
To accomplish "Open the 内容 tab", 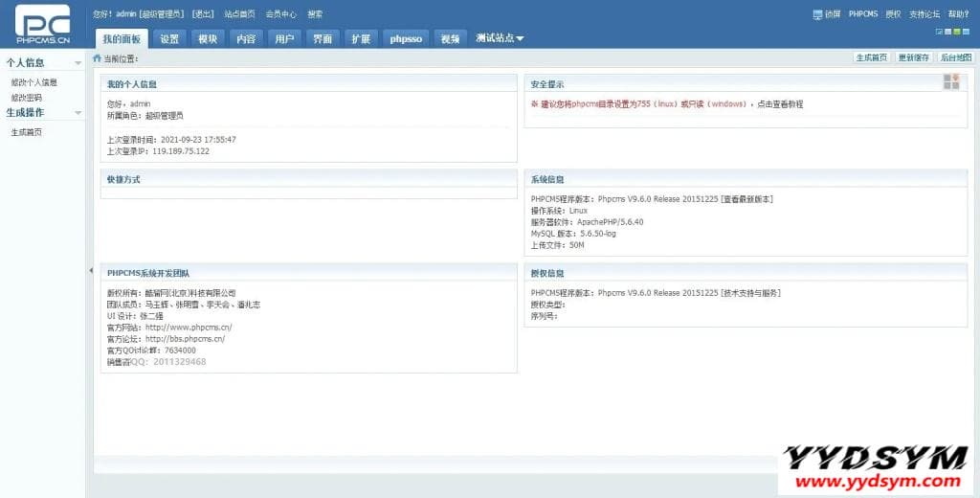I will (x=246, y=39).
